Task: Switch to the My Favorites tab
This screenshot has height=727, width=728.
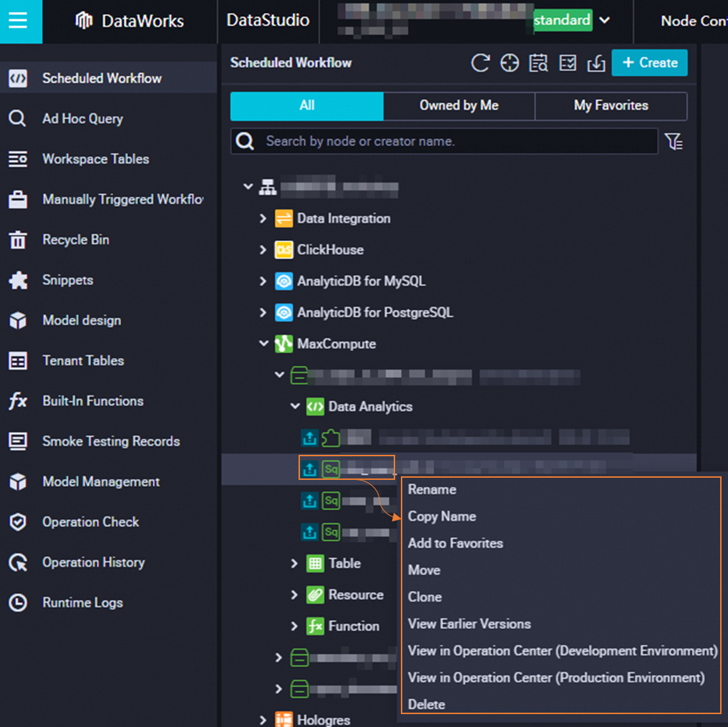Action: [x=611, y=106]
